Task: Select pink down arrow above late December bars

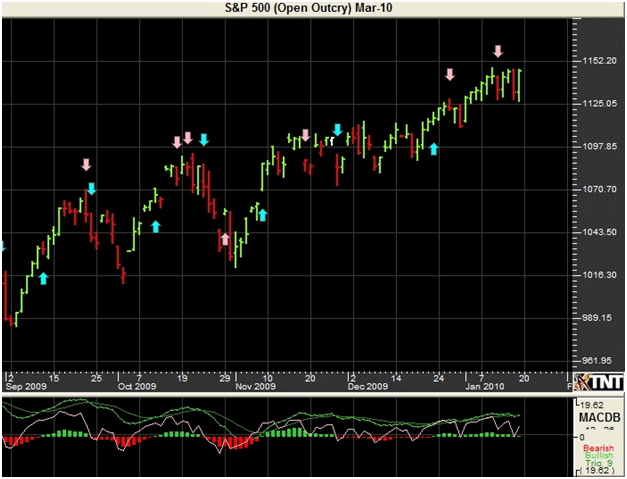Action: click(x=450, y=74)
